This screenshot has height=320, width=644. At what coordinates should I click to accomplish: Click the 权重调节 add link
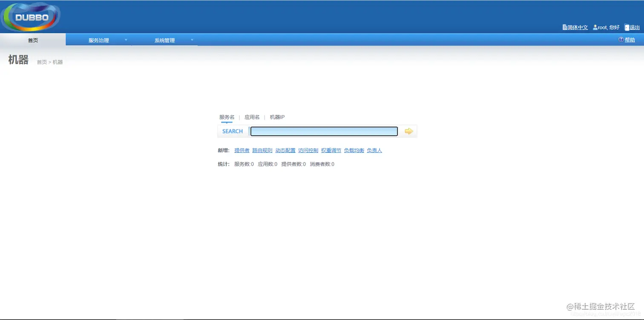[331, 150]
